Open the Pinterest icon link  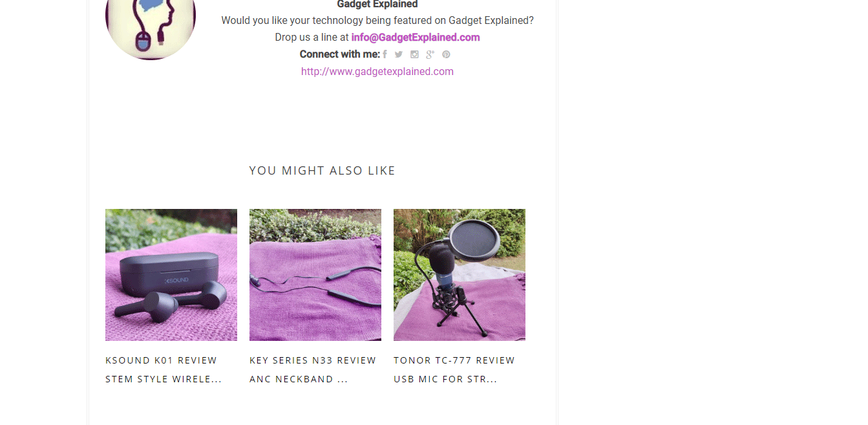click(x=446, y=54)
